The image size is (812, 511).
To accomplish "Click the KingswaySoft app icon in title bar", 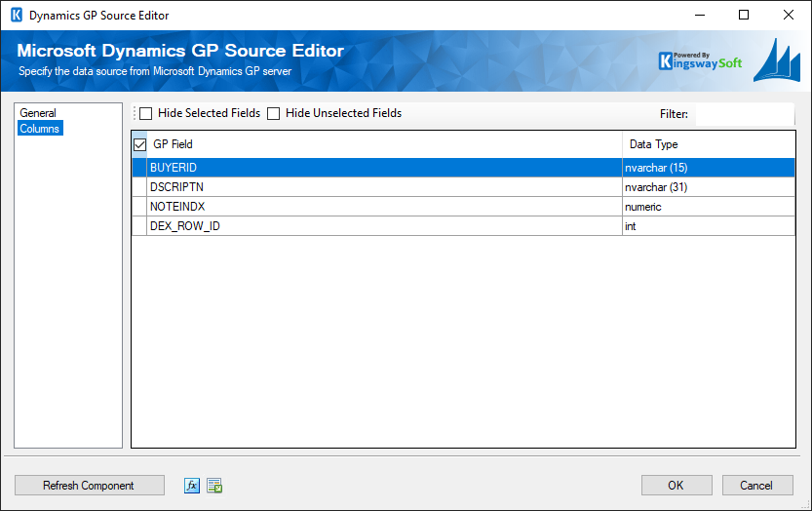I will point(17,15).
